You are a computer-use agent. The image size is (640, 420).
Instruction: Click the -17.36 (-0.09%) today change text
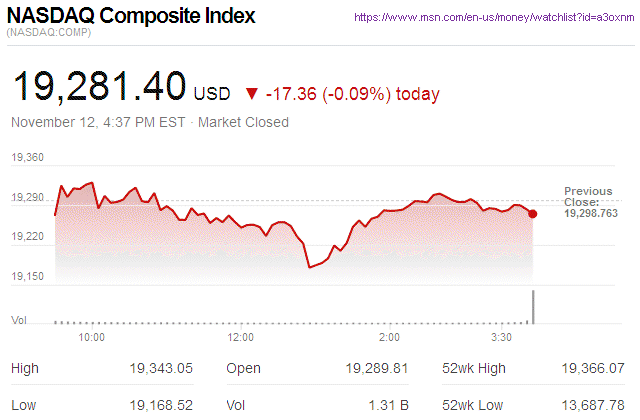pos(352,94)
